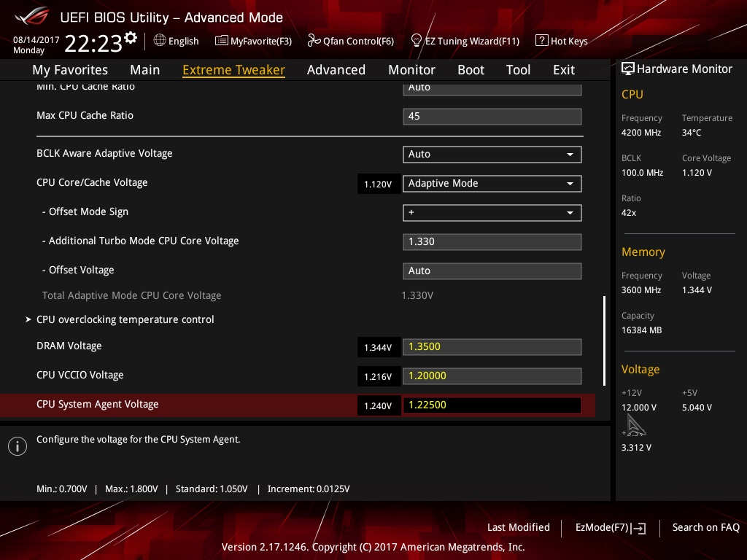Click the 1.216V VCCIO readout
Image resolution: width=747 pixels, height=560 pixels.
pyautogui.click(x=379, y=376)
